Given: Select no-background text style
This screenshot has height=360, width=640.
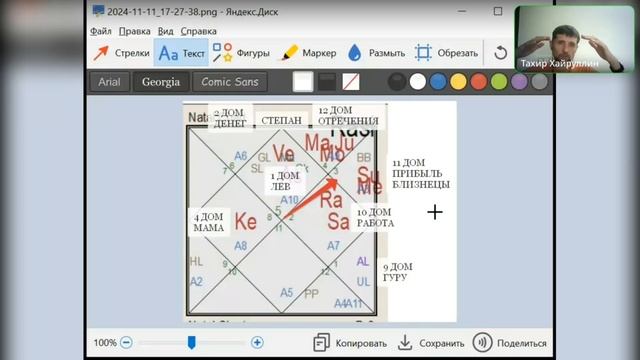Looking at the screenshot, I should point(351,82).
